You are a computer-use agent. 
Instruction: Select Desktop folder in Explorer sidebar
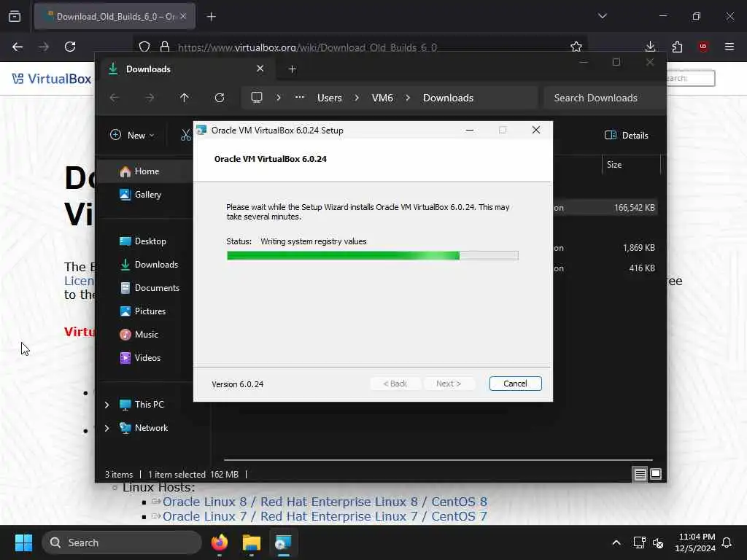[150, 241]
